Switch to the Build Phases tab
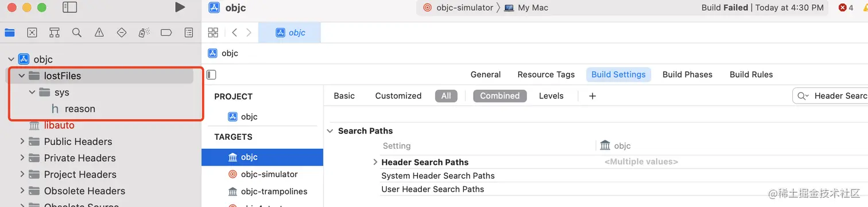868x207 pixels. pos(687,74)
